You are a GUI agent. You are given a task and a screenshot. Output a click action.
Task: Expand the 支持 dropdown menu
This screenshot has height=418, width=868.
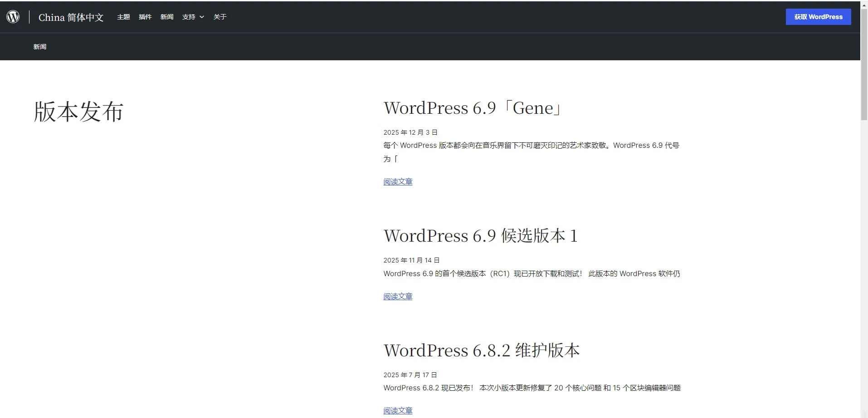click(189, 17)
